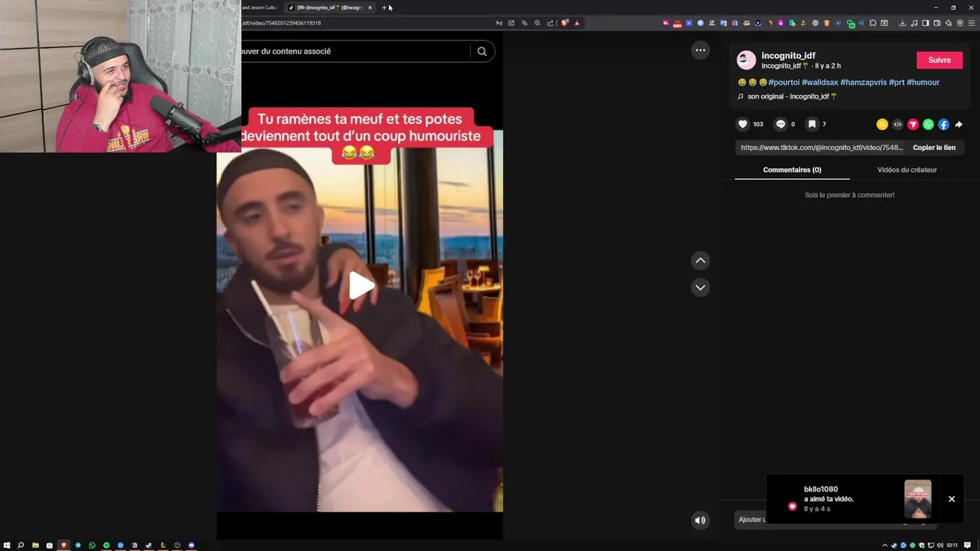Open File Explorer from the taskbar
Screen dimensions: 980x551
click(x=35, y=546)
